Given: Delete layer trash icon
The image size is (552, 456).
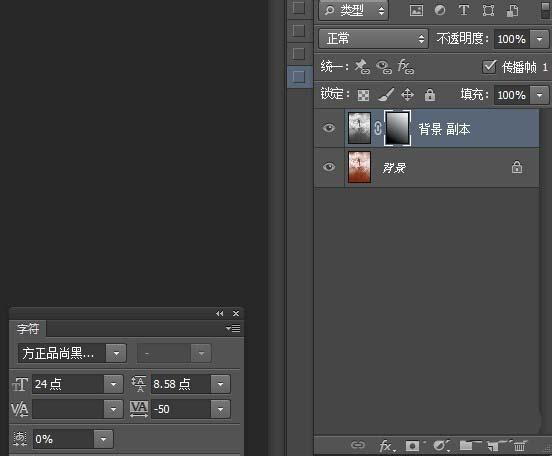Looking at the screenshot, I should coord(520,446).
